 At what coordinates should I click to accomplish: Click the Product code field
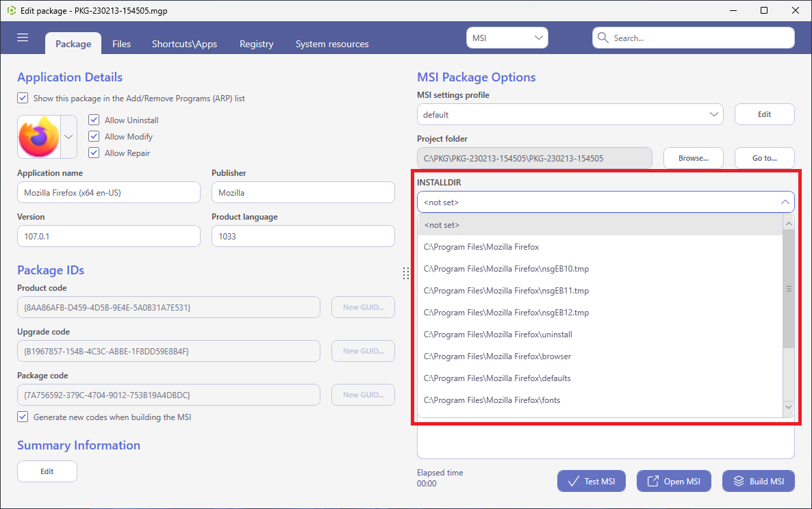click(x=168, y=307)
